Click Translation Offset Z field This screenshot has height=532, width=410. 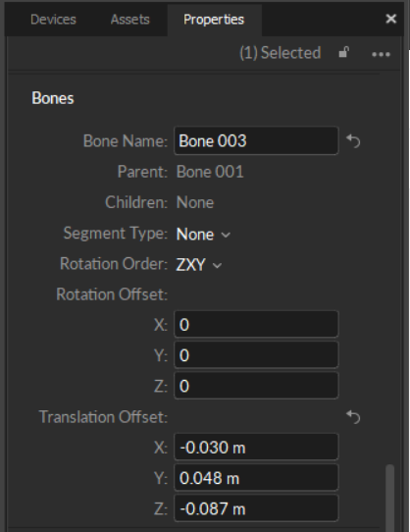(x=256, y=508)
